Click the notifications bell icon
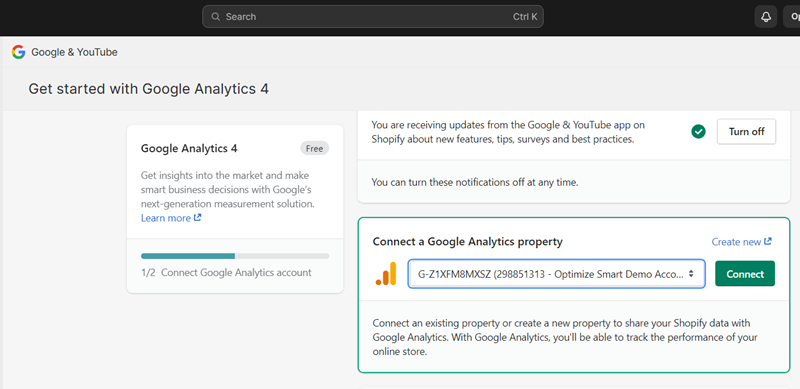 (766, 17)
